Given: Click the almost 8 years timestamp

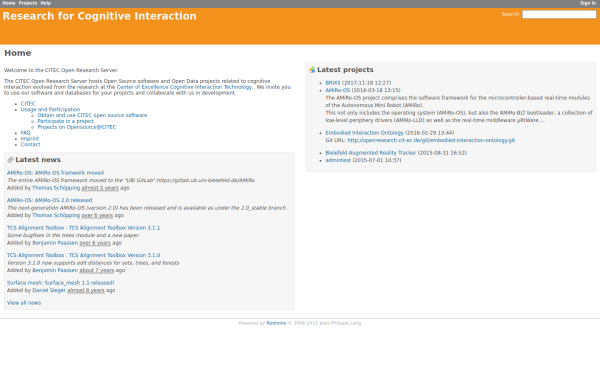Looking at the screenshot, I should [86, 290].
